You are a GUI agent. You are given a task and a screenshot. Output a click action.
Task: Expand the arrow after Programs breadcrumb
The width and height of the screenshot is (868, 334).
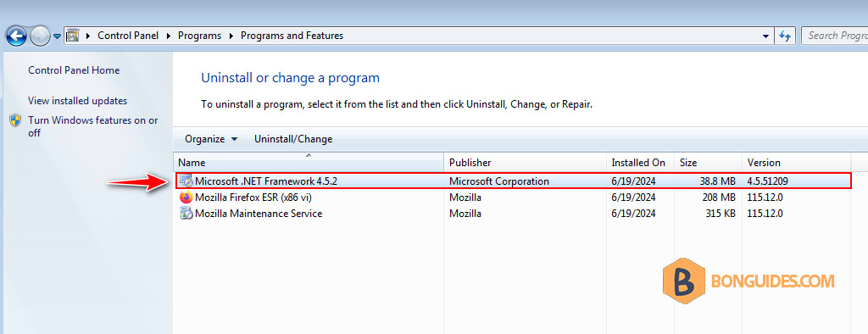tap(232, 36)
